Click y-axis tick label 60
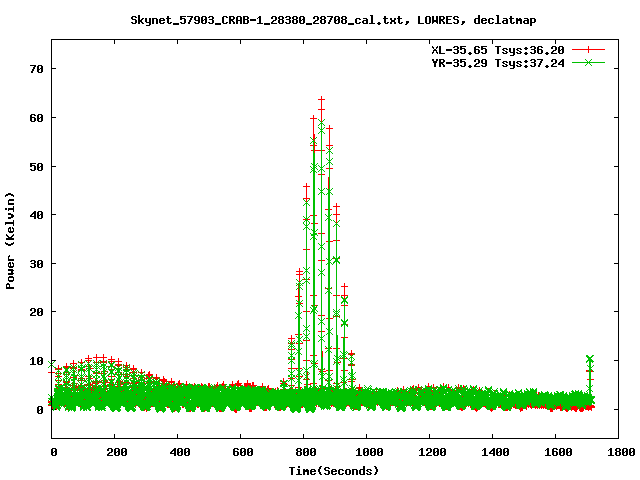This screenshot has height=480, width=640. (36, 118)
